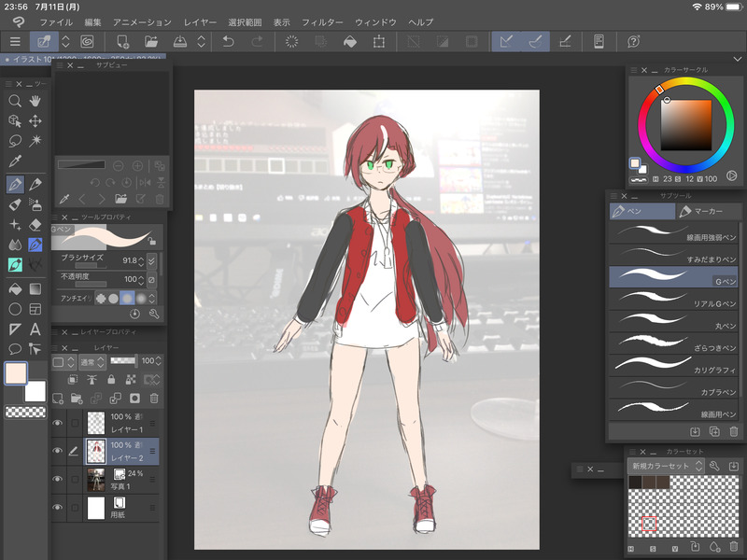The image size is (747, 560).
Task: Click the Open file folder icon
Action: [x=152, y=41]
